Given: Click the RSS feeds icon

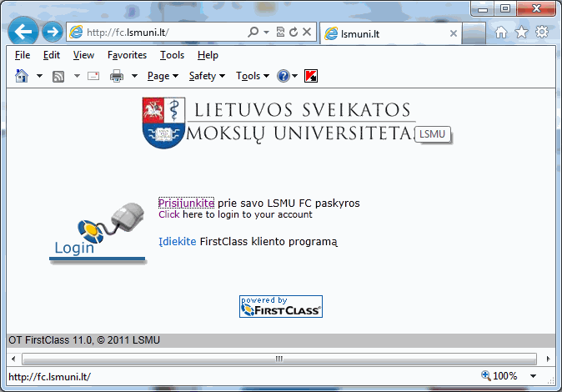Looking at the screenshot, I should click(x=59, y=76).
